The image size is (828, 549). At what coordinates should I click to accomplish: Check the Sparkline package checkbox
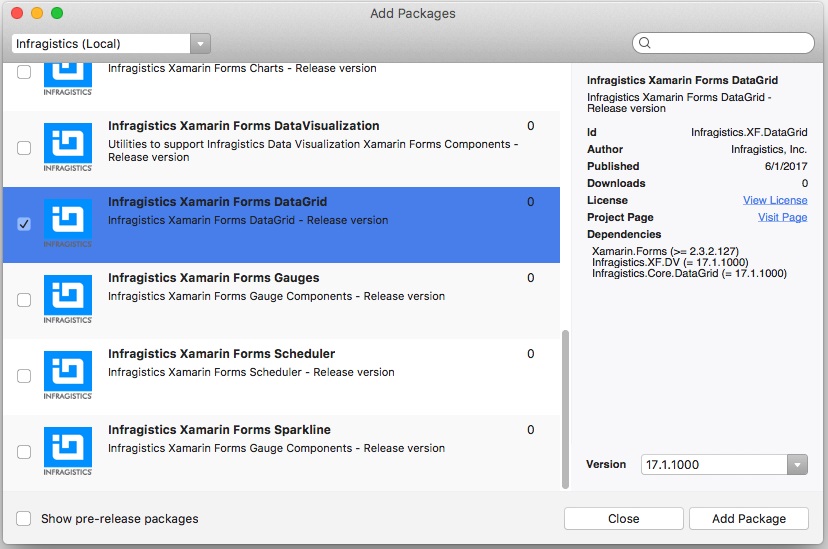(24, 452)
